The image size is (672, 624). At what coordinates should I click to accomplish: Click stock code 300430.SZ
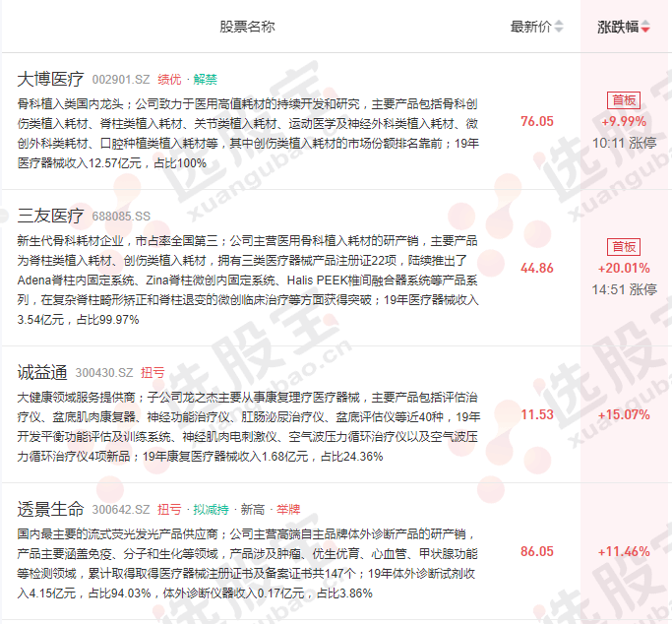point(104,372)
